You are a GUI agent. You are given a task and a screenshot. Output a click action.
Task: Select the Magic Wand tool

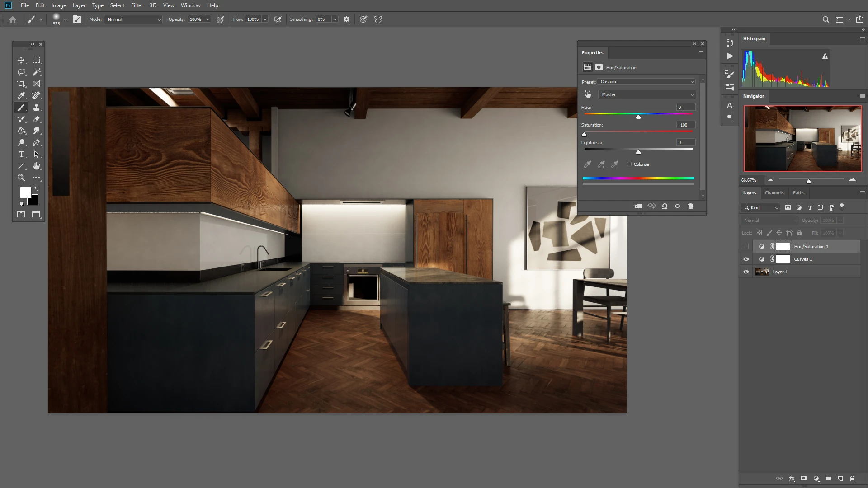[37, 72]
